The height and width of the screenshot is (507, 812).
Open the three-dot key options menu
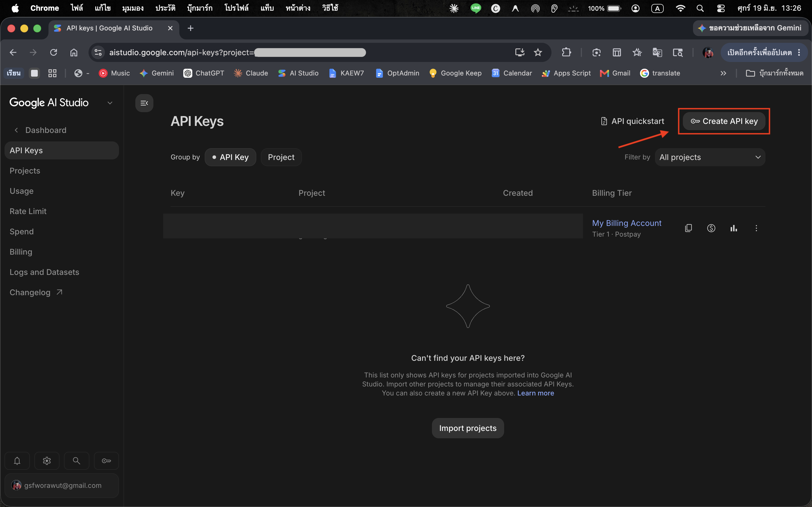point(756,228)
